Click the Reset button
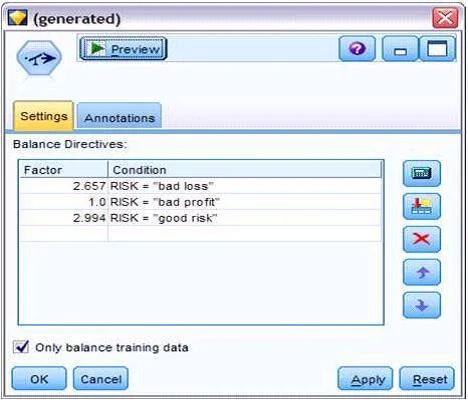 [427, 379]
